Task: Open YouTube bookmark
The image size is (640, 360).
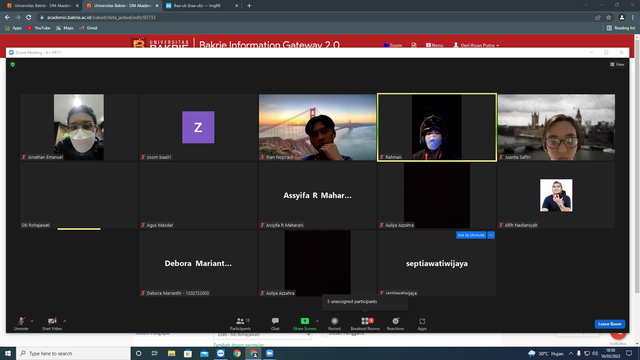Action: pyautogui.click(x=38, y=28)
